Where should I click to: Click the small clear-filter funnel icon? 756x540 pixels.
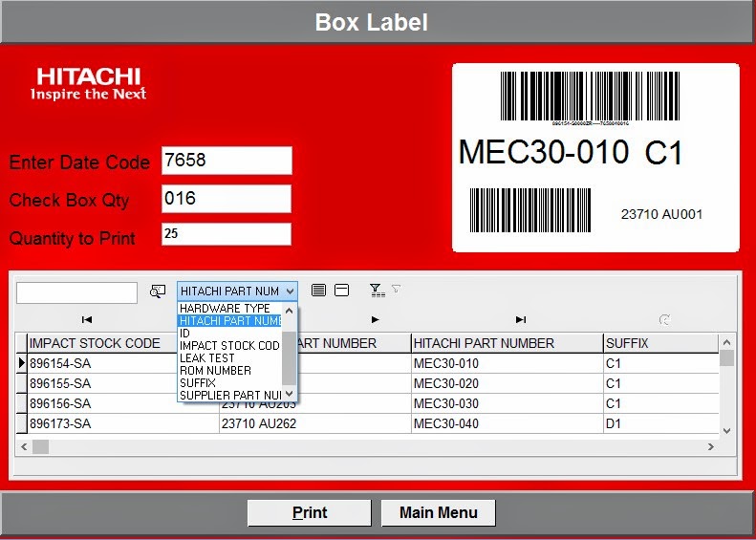pos(396,289)
